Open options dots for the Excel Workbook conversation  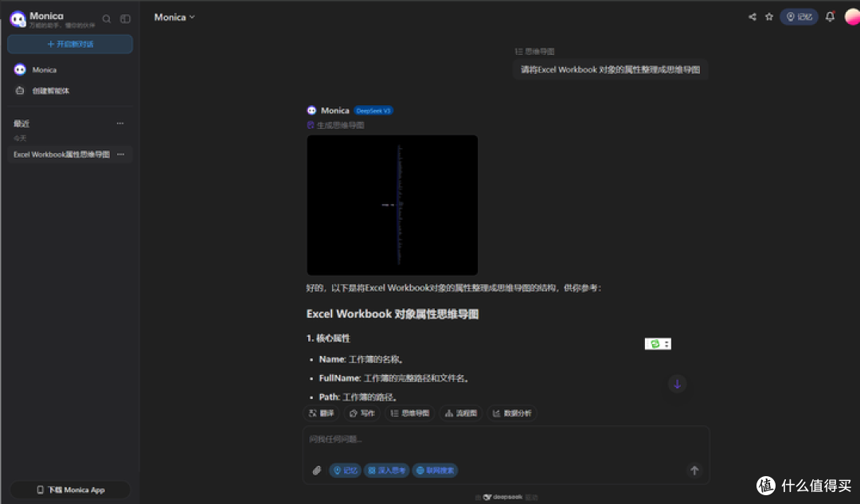pos(121,154)
